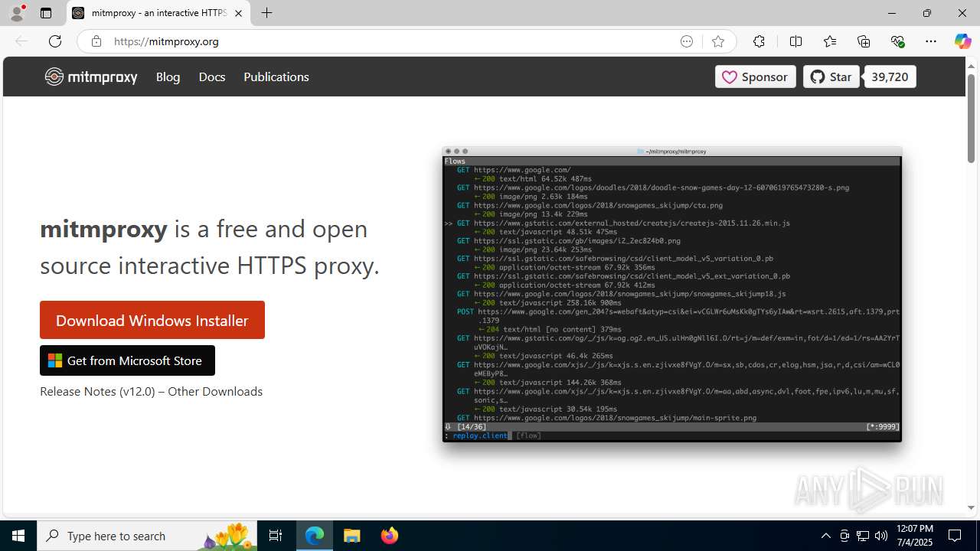Open Browser essentials icon
This screenshot has height=551, width=980.
point(897,41)
